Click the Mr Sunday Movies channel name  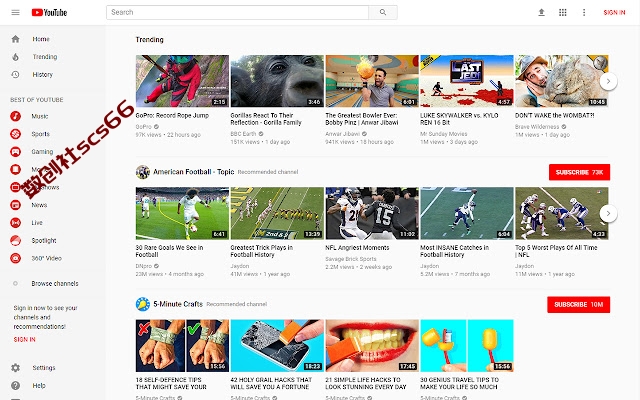(444, 134)
